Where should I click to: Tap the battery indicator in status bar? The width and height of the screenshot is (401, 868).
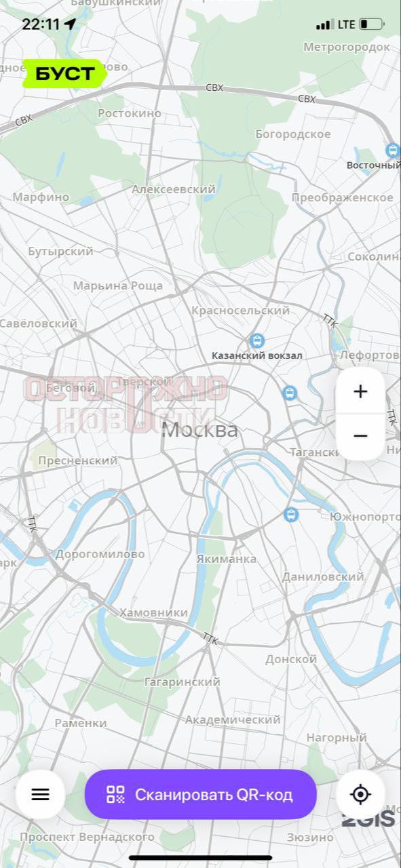coord(371,24)
